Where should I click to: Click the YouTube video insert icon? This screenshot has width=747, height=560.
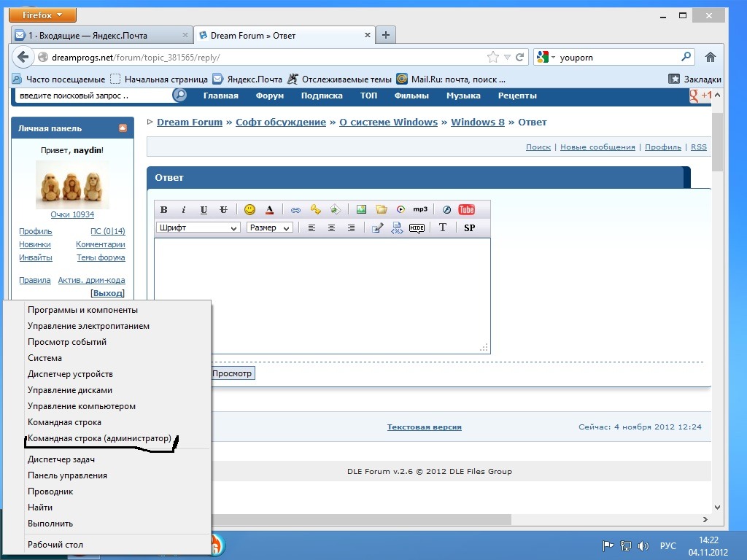pos(466,210)
